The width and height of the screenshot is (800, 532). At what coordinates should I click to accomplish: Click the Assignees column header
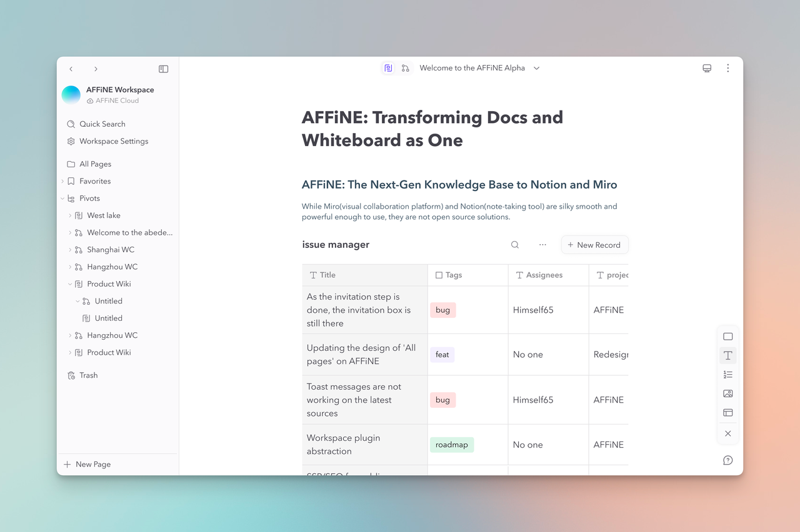click(548, 275)
